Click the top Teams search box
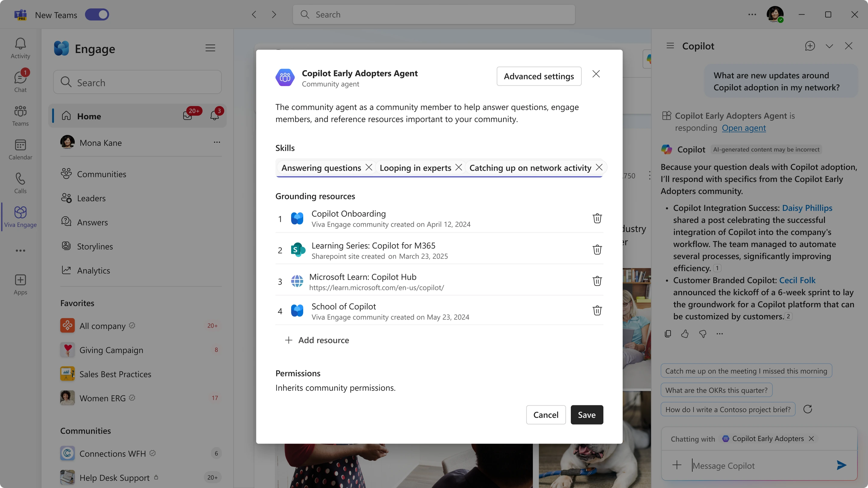Screen dimensions: 868x488 [434, 14]
